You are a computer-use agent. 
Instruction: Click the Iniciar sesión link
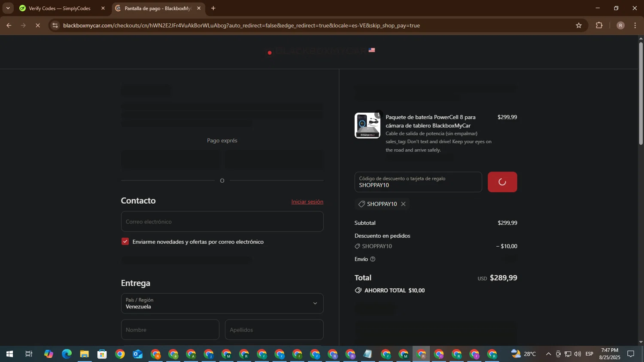[307, 202]
